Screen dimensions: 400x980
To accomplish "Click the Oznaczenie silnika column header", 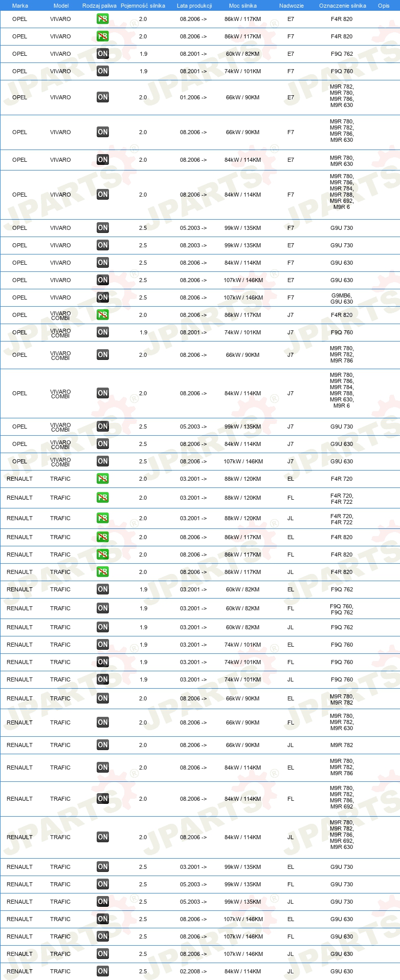I will click(343, 6).
